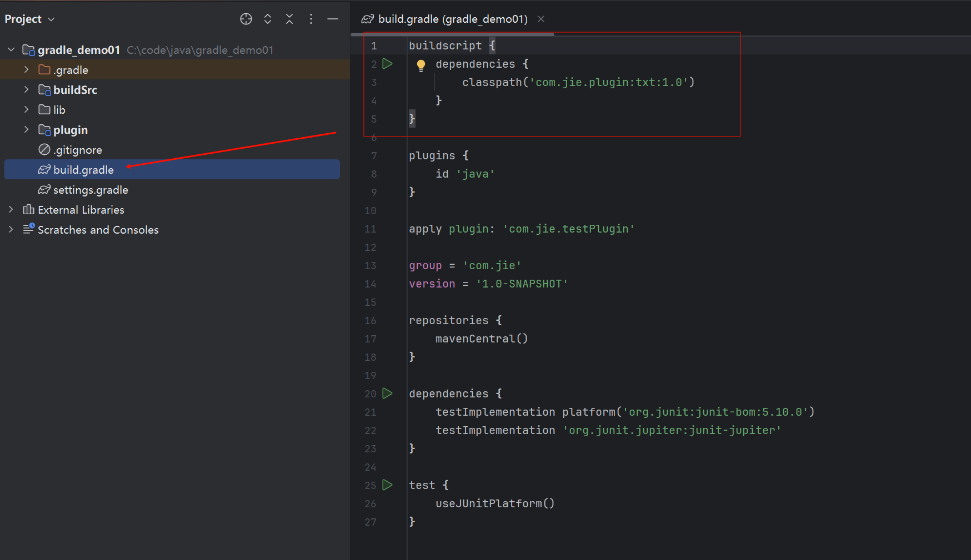Viewport: 971px width, 560px height.
Task: Click 'org.junit:junit-bom:5.10.0' string
Action: click(715, 412)
